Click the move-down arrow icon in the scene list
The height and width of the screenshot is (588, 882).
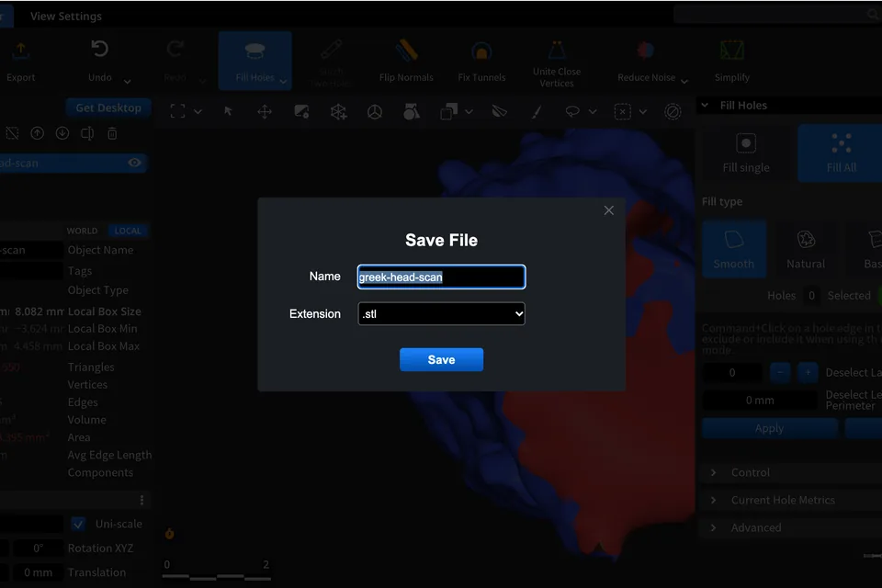tap(62, 133)
